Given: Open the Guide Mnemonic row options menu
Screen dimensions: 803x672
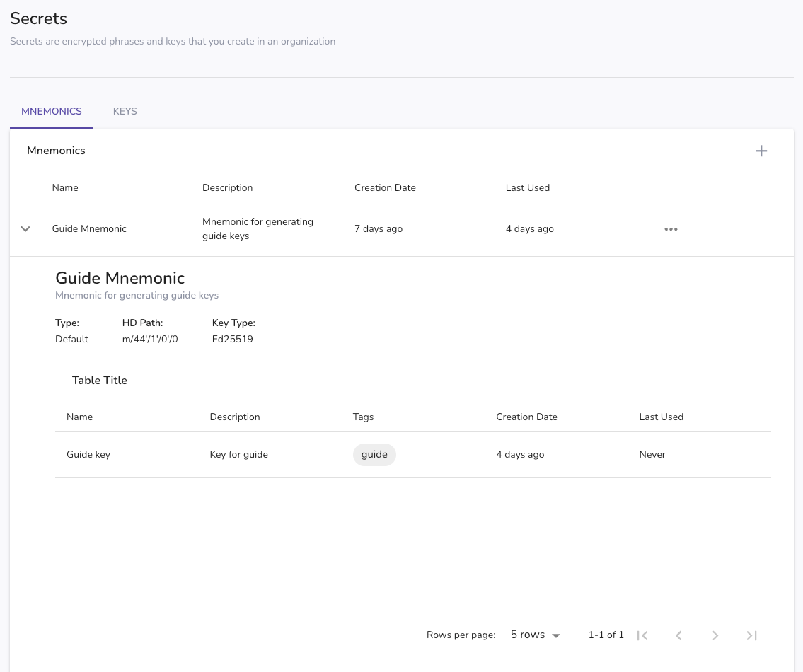Looking at the screenshot, I should click(671, 229).
